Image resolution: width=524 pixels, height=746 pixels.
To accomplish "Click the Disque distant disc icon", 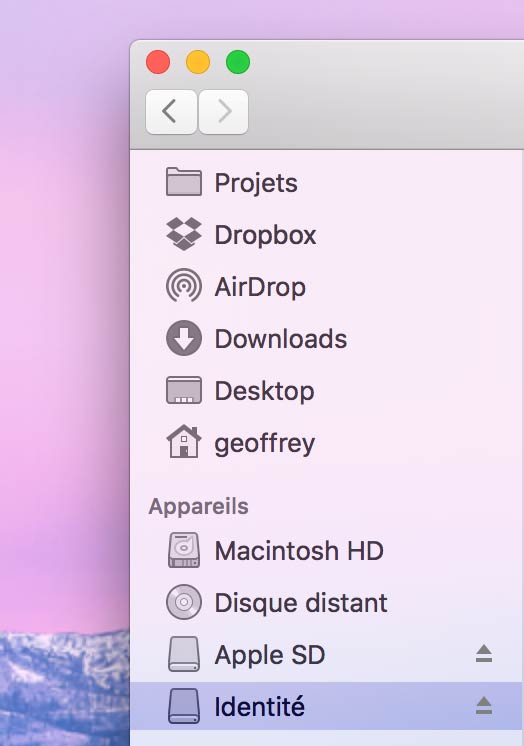I will click(x=184, y=602).
